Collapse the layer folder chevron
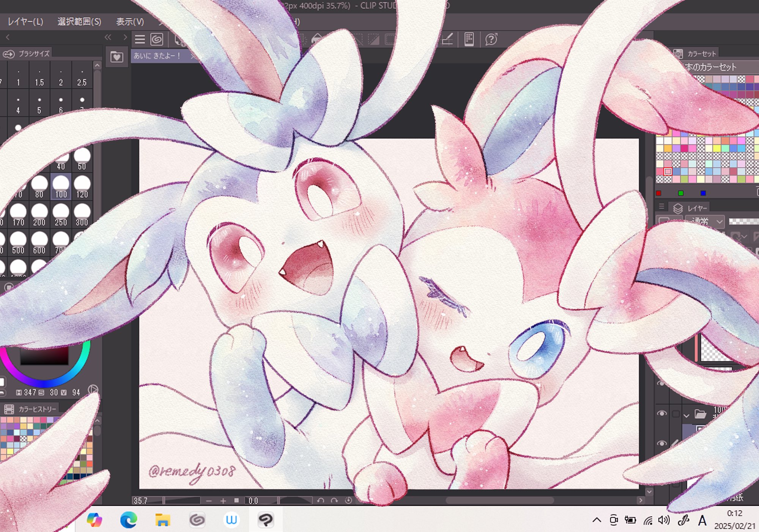 click(687, 415)
